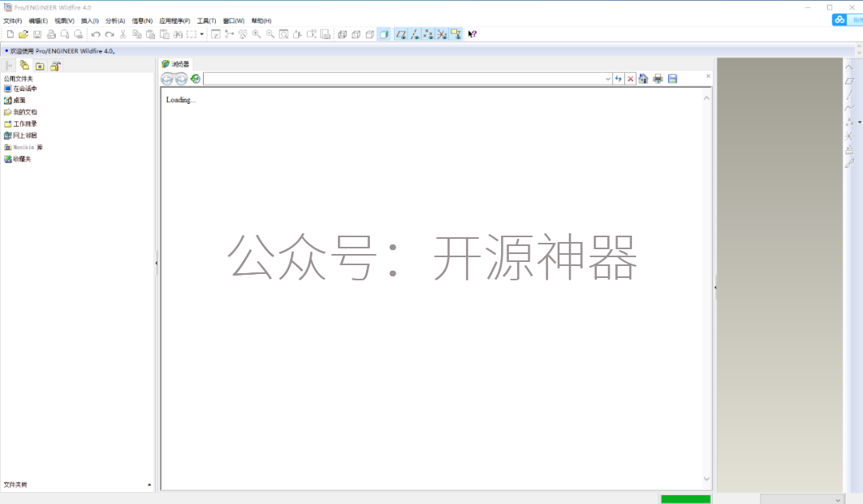Go to the browser home page

(x=643, y=79)
